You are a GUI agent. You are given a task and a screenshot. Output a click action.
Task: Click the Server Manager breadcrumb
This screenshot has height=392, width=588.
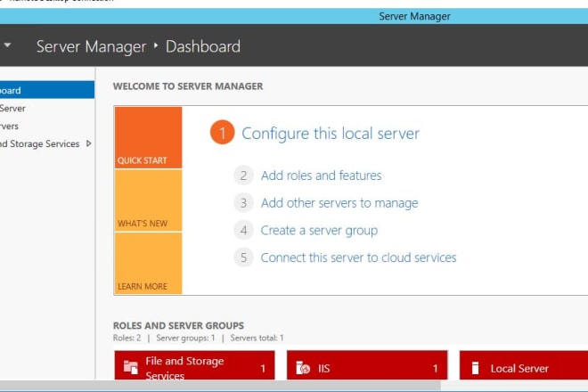91,46
